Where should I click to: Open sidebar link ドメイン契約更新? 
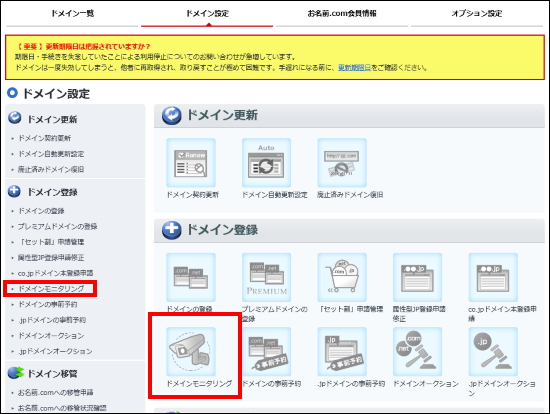coord(45,138)
